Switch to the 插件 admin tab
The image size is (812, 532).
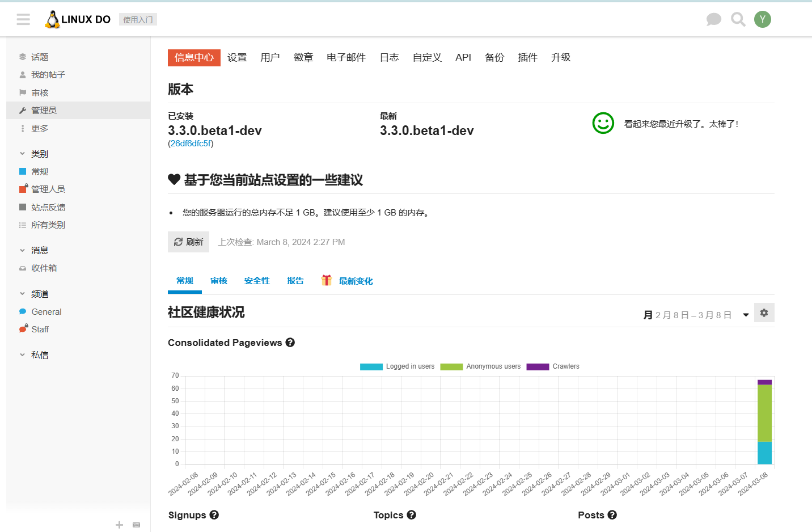pos(527,57)
